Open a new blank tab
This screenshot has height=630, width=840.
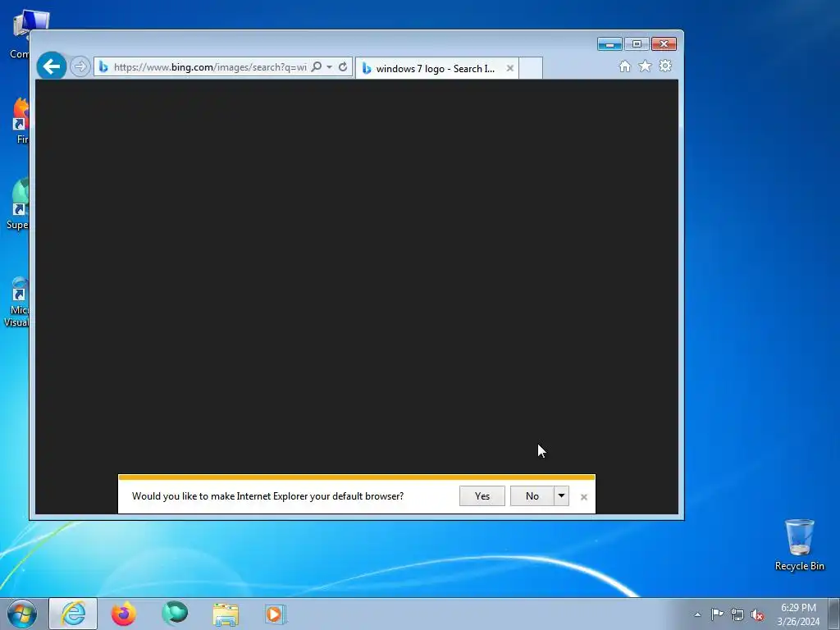531,68
